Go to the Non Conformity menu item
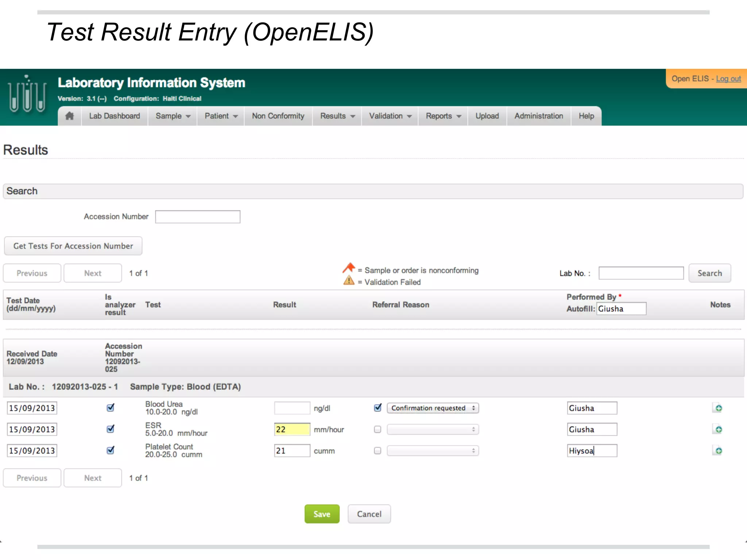Viewport: 747px width, 560px height. click(278, 116)
